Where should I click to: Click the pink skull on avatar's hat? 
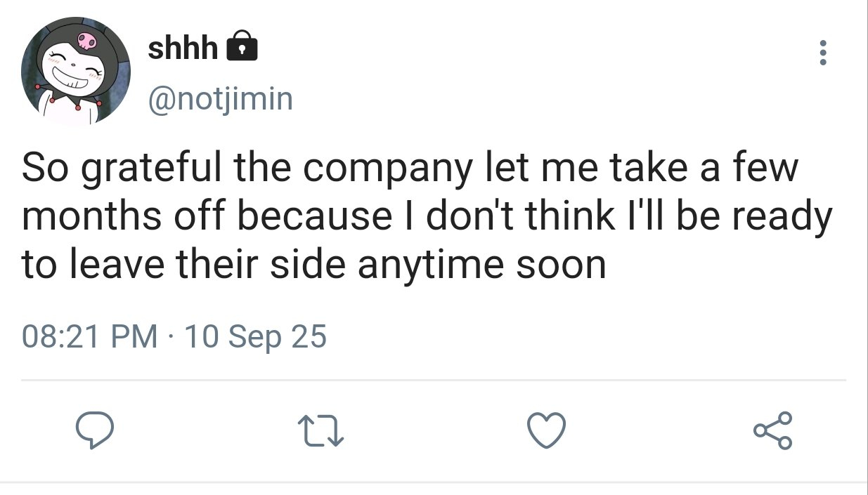pyautogui.click(x=86, y=41)
